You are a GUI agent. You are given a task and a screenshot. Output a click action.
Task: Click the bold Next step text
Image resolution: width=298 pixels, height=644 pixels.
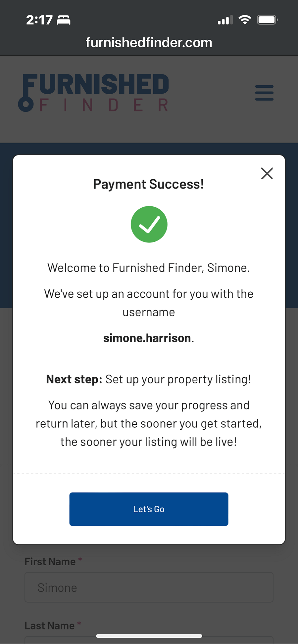click(x=74, y=379)
